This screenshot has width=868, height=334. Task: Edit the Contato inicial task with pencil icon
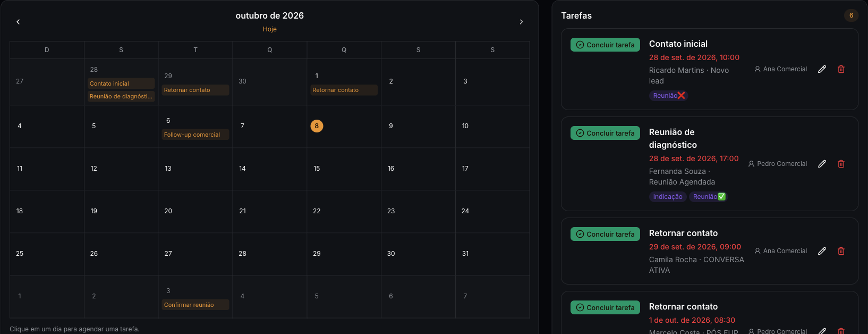(x=822, y=69)
